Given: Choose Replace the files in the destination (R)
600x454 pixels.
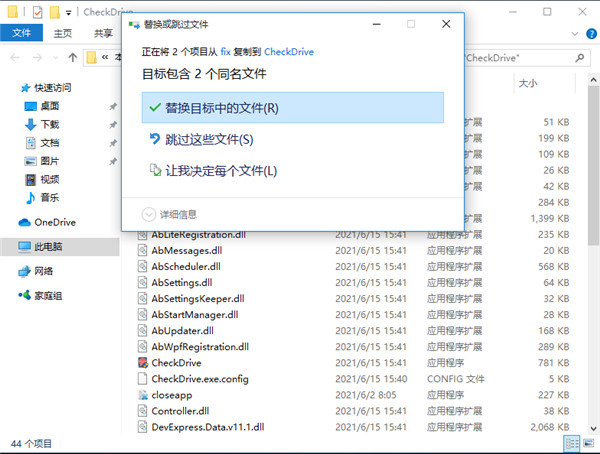Looking at the screenshot, I should point(292,108).
